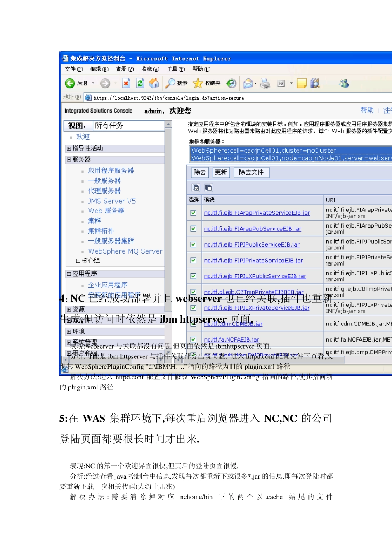Expand the 资源 section
The height and width of the screenshot is (555, 392).
(69, 309)
